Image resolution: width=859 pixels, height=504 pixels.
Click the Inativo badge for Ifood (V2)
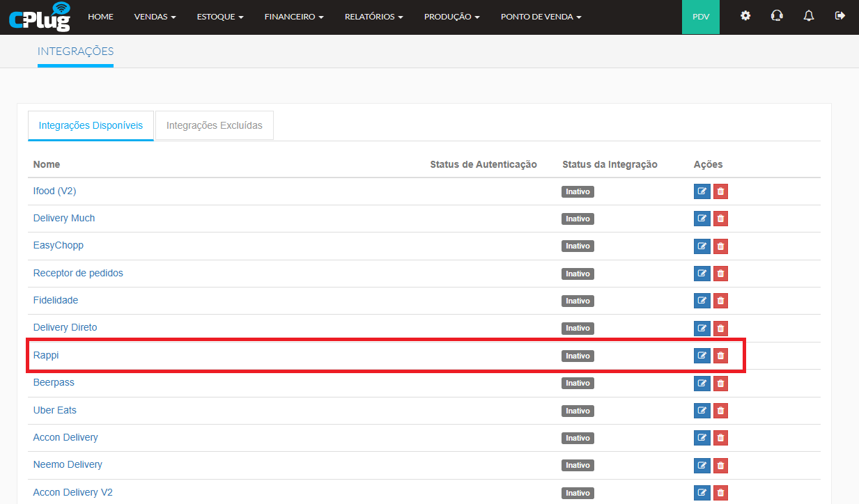click(578, 191)
